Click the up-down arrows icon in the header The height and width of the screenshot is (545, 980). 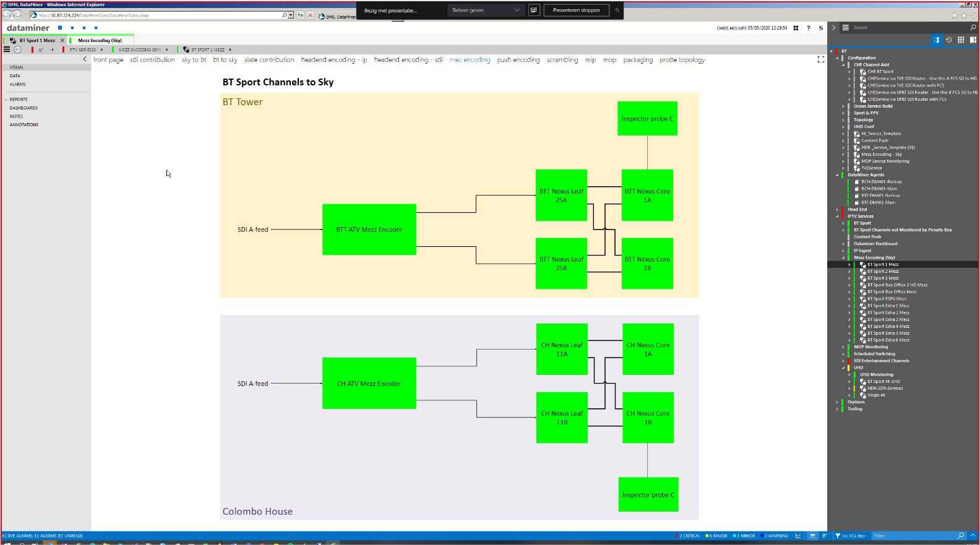[821, 28]
